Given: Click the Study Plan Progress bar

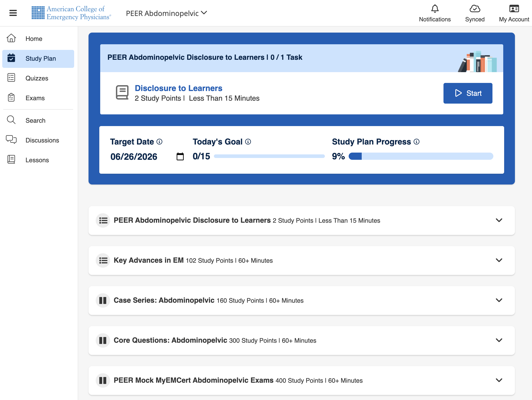Looking at the screenshot, I should [421, 156].
